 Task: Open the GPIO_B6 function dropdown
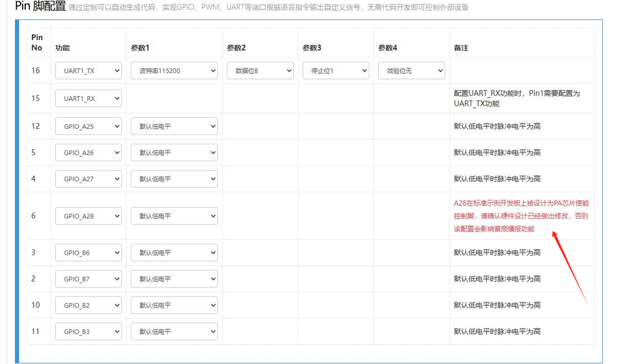pyautogui.click(x=89, y=253)
